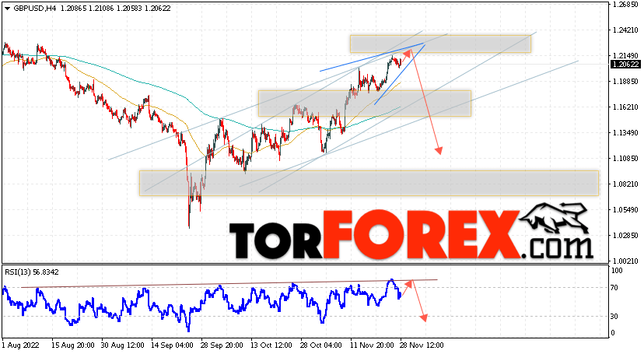This screenshot has width=644, height=354.
Task: Select the RSI(13) 56.8342 indicator label
Action: point(32,272)
